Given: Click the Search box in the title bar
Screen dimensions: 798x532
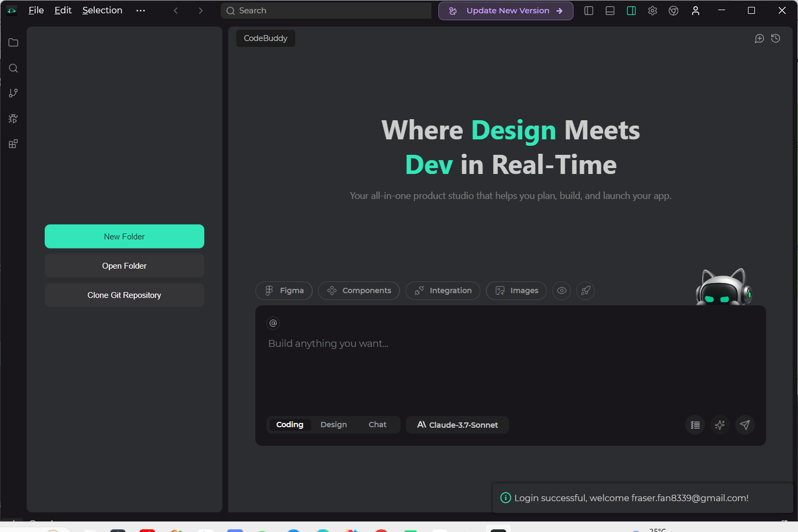Looking at the screenshot, I should [x=326, y=11].
